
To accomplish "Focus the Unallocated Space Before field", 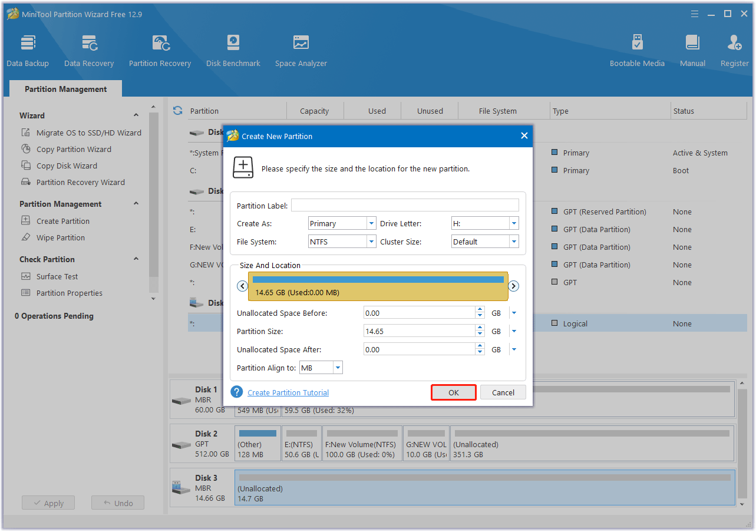I will pyautogui.click(x=420, y=313).
